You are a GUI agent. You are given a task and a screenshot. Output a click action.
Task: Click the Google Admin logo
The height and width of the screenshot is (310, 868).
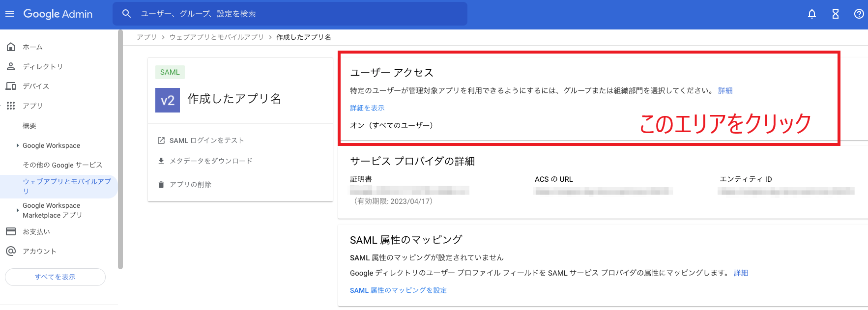click(58, 14)
